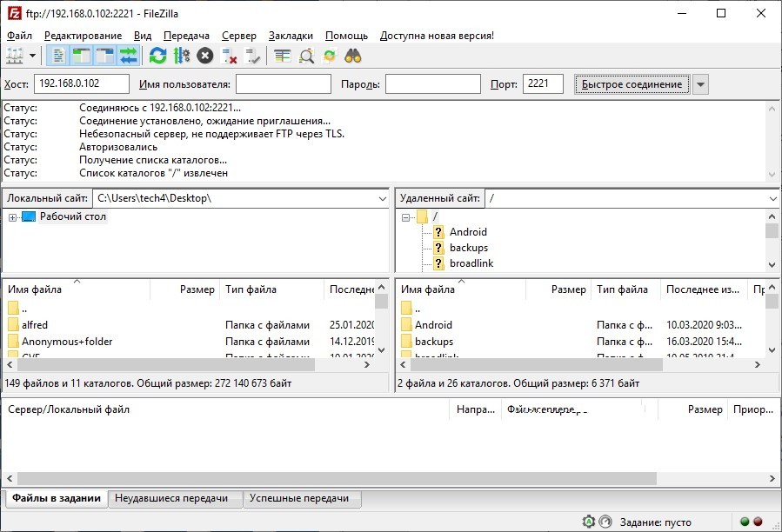Toggle local directory tree display
Screen dimensions: 782x532
coord(82,56)
